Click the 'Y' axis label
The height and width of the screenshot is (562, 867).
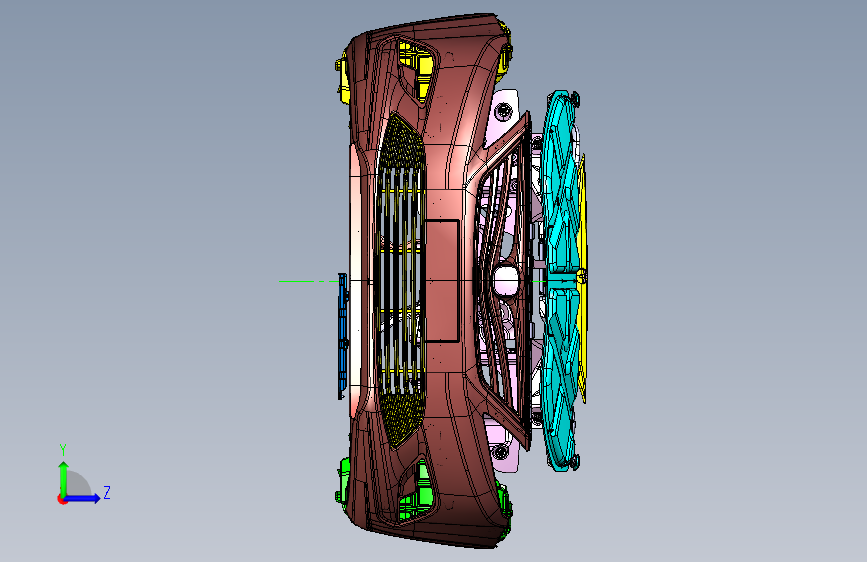pyautogui.click(x=63, y=450)
